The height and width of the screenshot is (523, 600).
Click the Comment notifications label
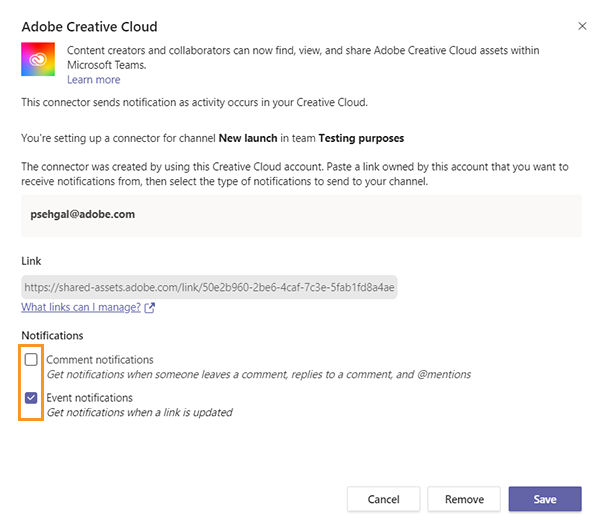100,360
